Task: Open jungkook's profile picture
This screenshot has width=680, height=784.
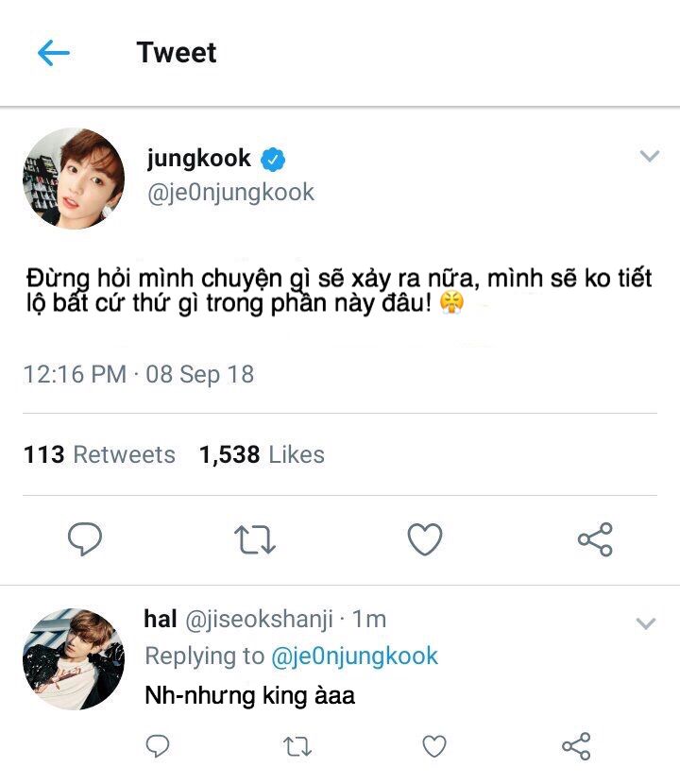Action: [x=74, y=179]
